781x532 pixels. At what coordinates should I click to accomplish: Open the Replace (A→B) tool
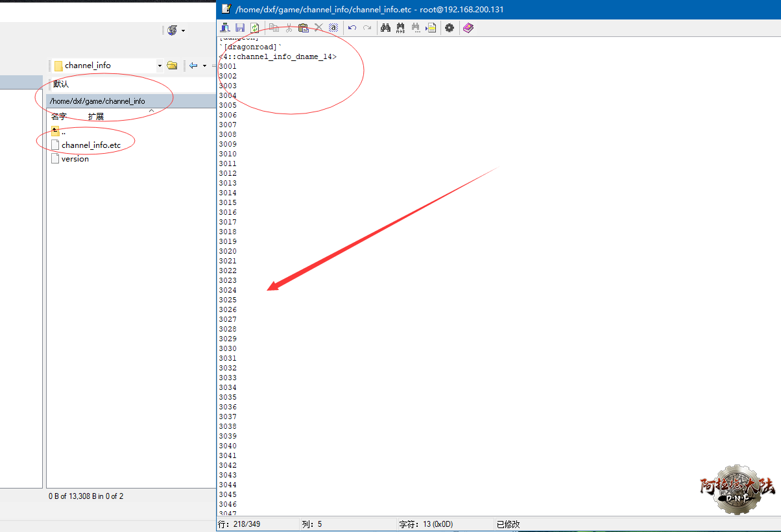pos(400,28)
